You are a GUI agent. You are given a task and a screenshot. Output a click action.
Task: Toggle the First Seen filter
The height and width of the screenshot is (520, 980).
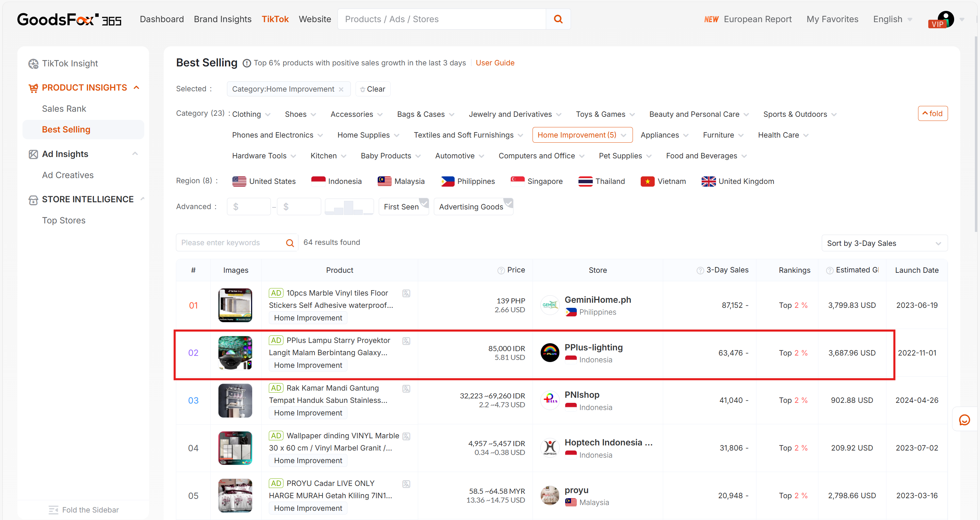point(404,207)
